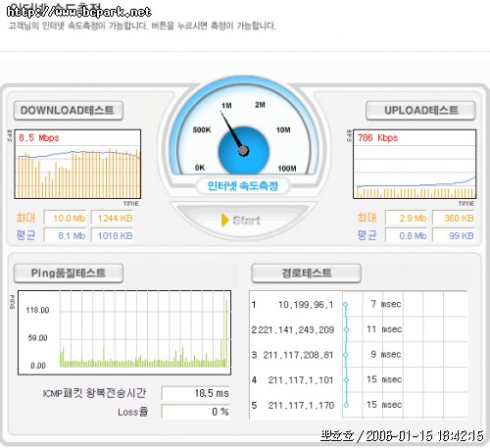Click the 최대 label in the download panel
The image size is (490, 448).
(25, 218)
